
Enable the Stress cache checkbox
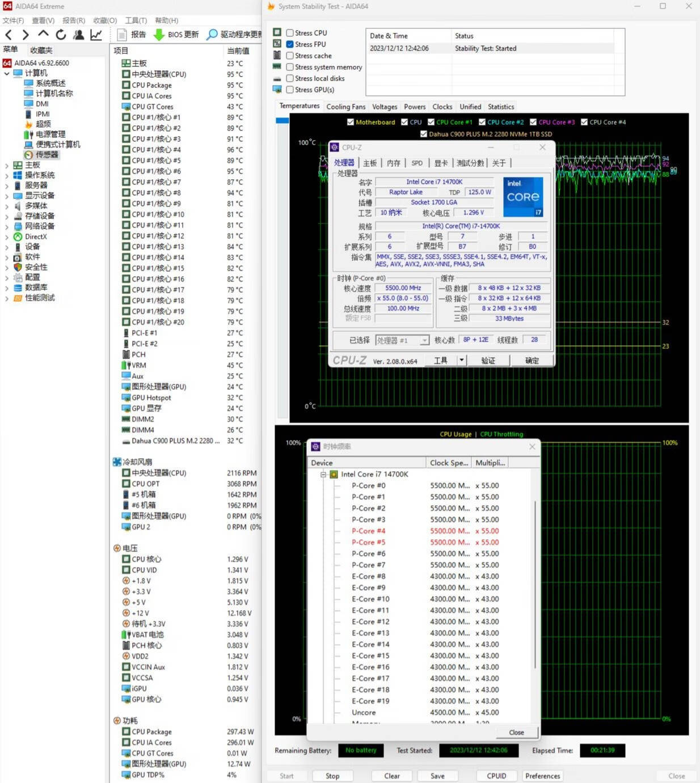pos(290,56)
